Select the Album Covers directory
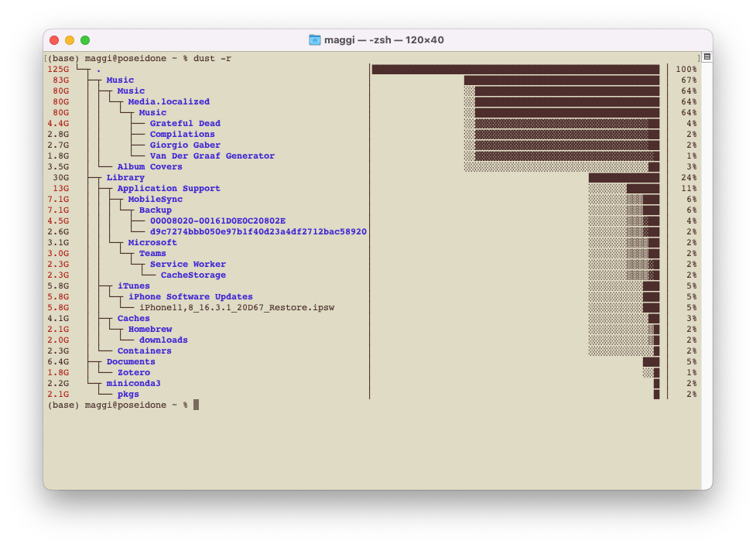756x547 pixels. (x=149, y=167)
